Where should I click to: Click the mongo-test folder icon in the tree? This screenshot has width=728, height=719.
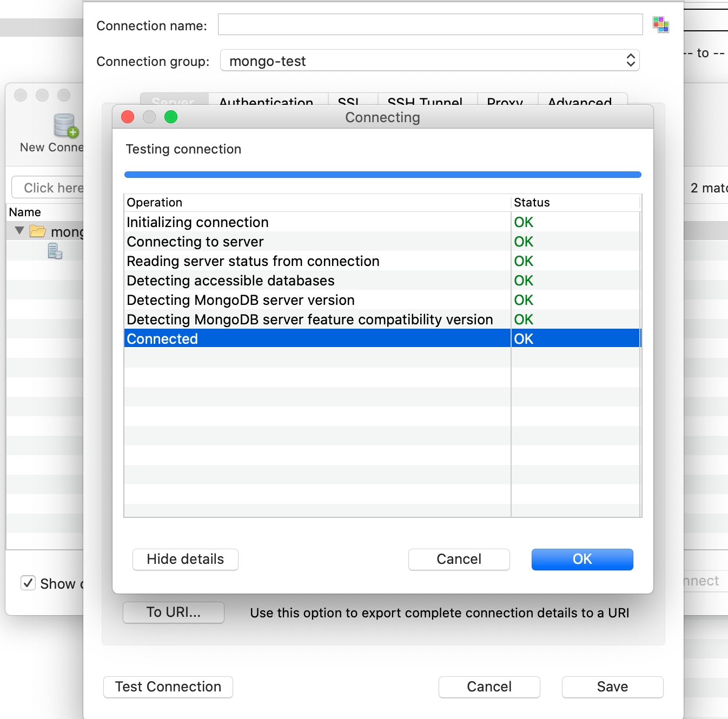(37, 231)
